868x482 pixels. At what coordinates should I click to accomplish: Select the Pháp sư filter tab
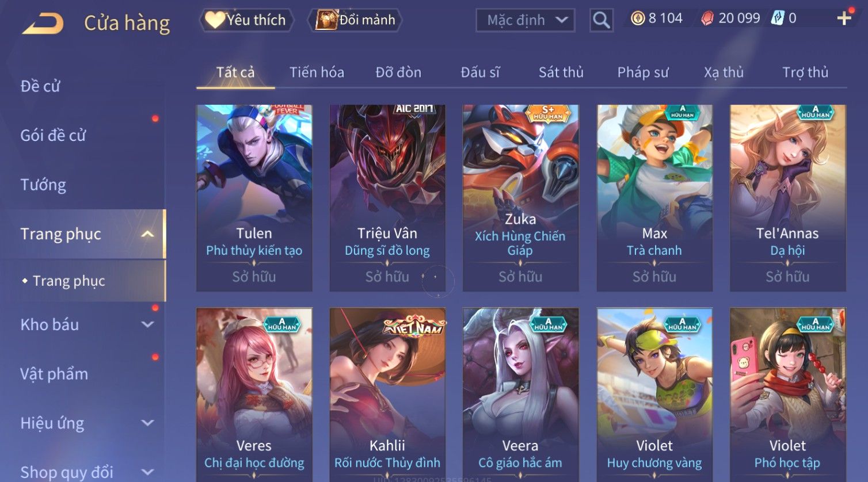pos(643,72)
